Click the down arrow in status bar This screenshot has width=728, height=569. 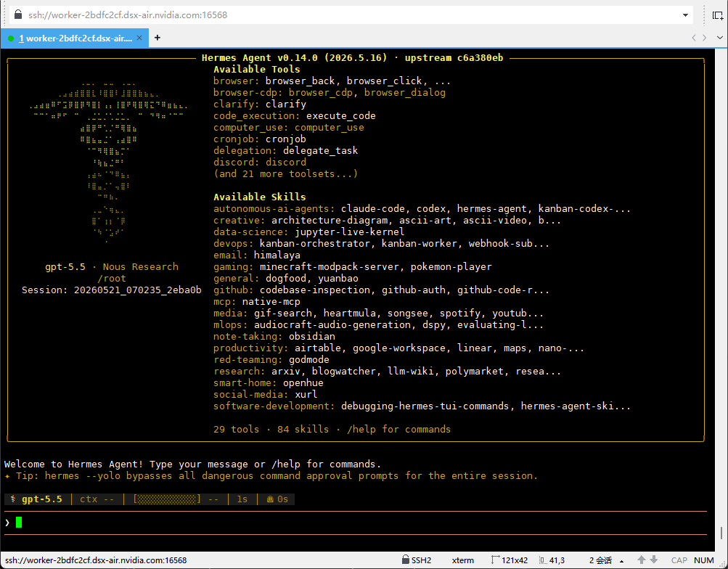click(654, 560)
